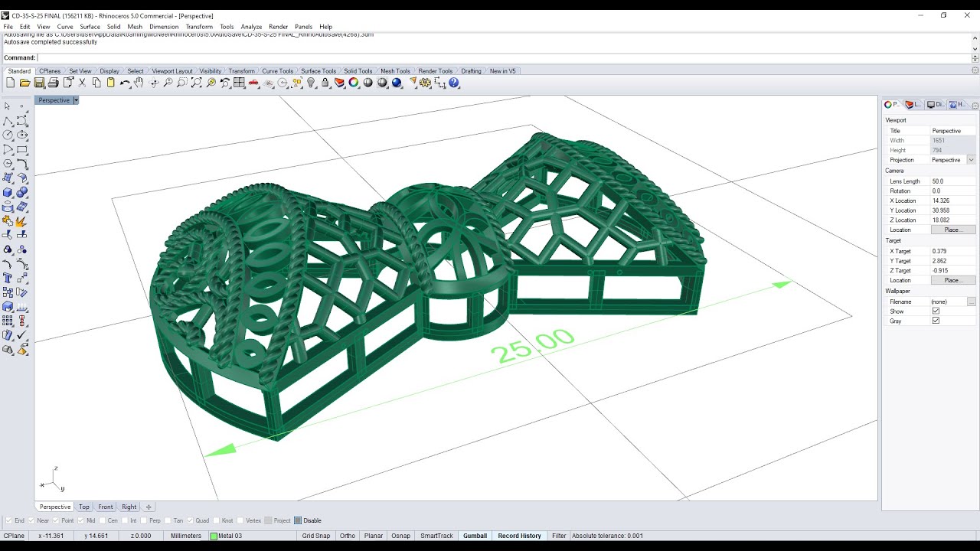This screenshot has width=980, height=551.
Task: Toggle the Mid osnap checkbox
Action: pos(80,520)
